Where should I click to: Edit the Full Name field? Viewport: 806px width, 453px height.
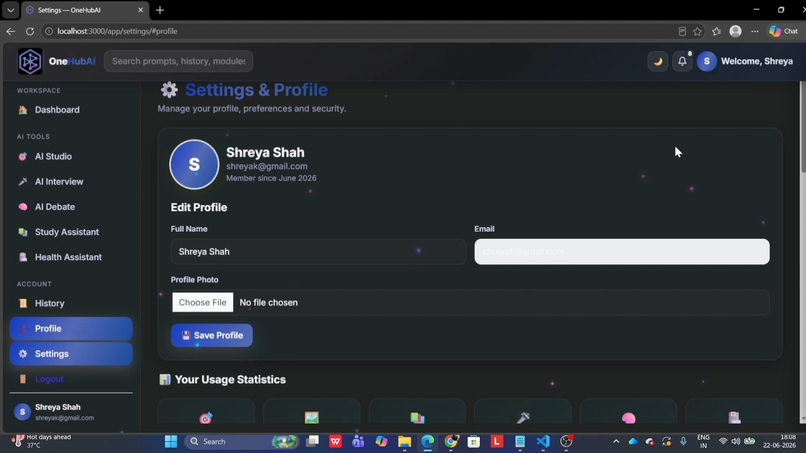[x=318, y=251]
